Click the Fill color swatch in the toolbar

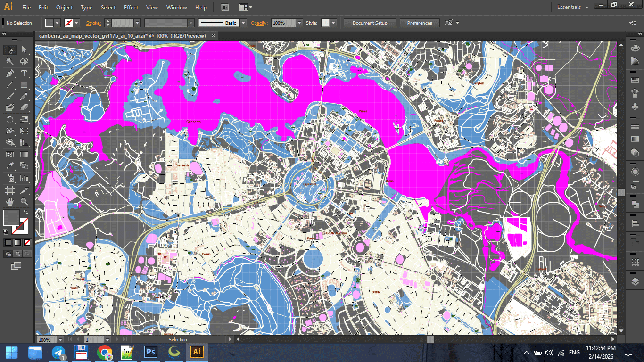10,218
